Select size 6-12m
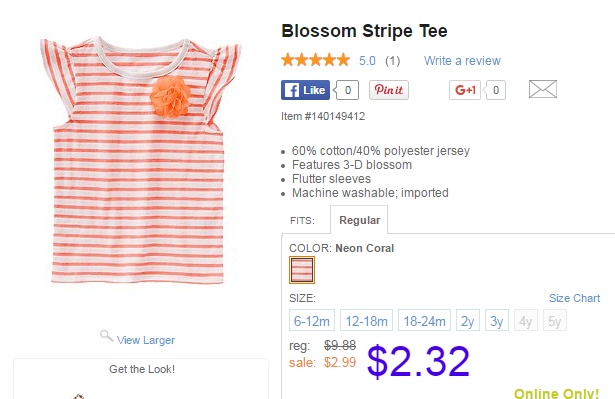The height and width of the screenshot is (399, 615). (x=312, y=320)
